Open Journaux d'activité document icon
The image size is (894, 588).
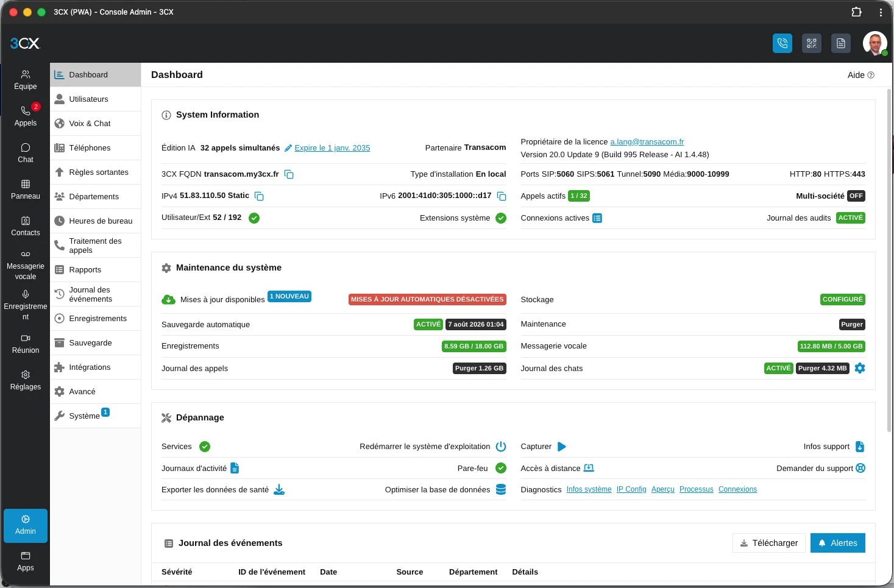coord(235,468)
